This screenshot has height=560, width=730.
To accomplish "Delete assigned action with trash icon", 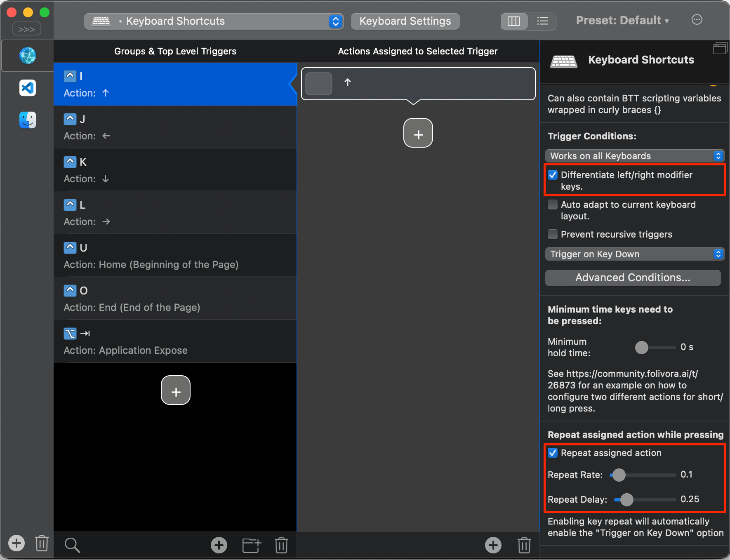I will point(524,545).
